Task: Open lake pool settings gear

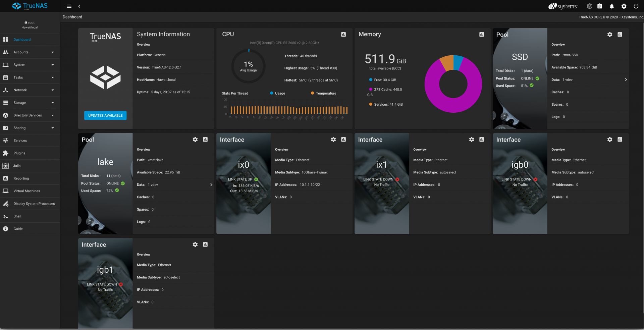Action: (195, 140)
